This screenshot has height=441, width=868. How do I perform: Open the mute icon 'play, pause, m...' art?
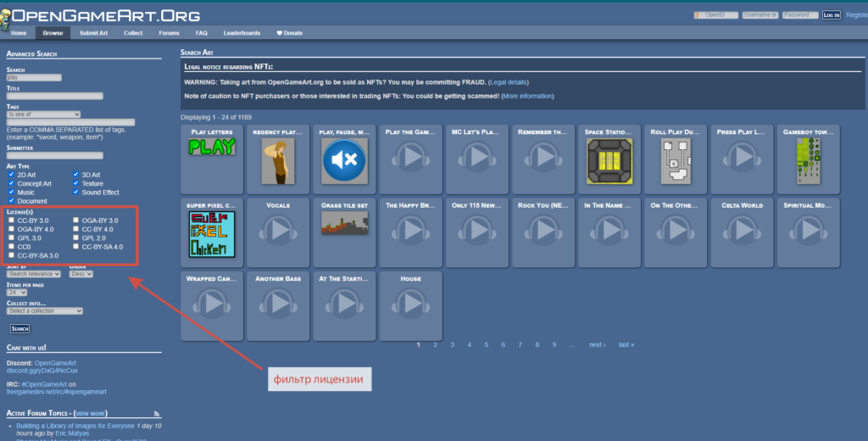pyautogui.click(x=344, y=160)
